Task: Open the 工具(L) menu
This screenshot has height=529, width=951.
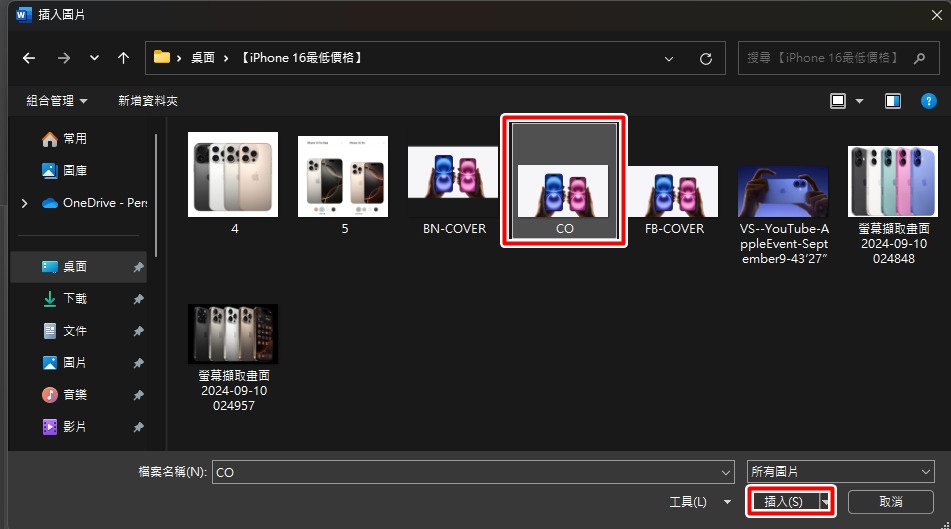Action: (699, 502)
